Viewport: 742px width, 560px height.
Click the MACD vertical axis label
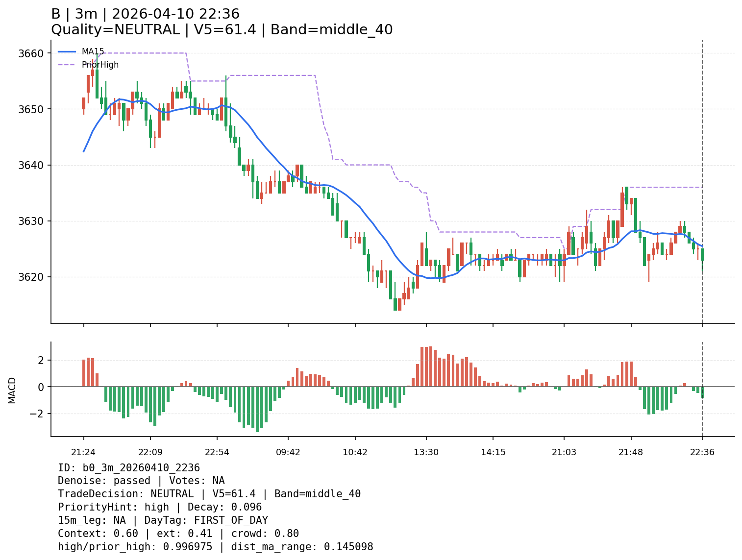tap(12, 390)
